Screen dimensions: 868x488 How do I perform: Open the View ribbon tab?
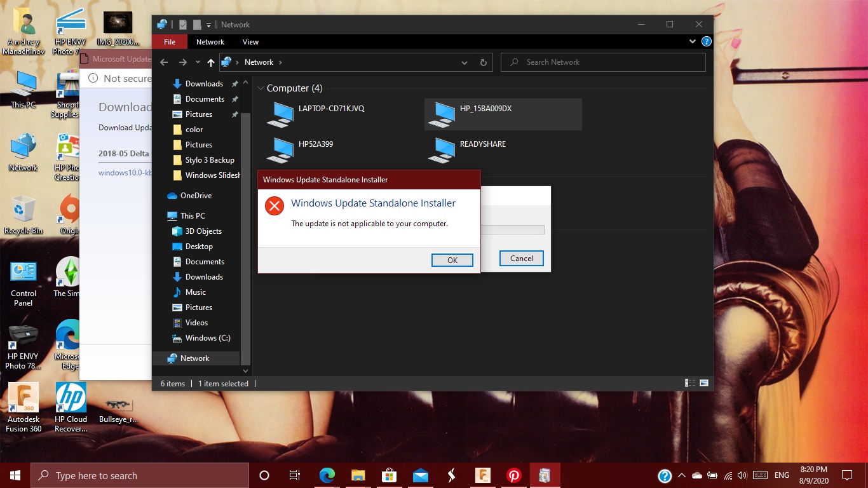251,42
